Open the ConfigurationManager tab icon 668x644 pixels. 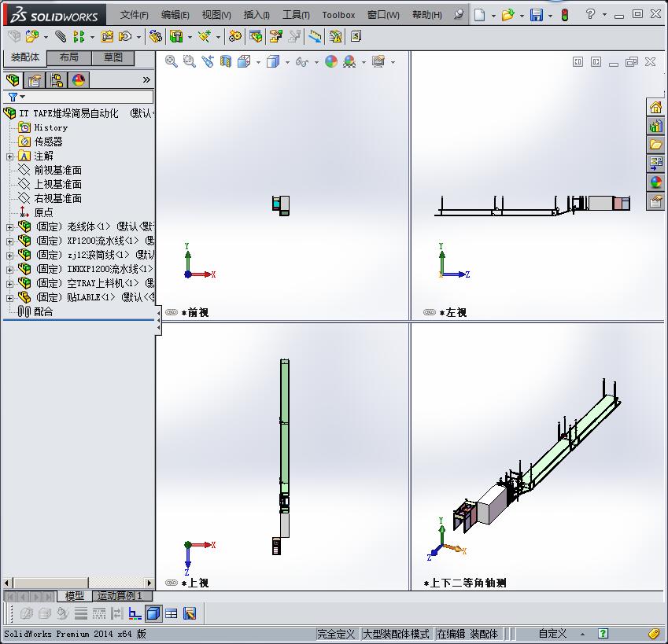[x=56, y=80]
